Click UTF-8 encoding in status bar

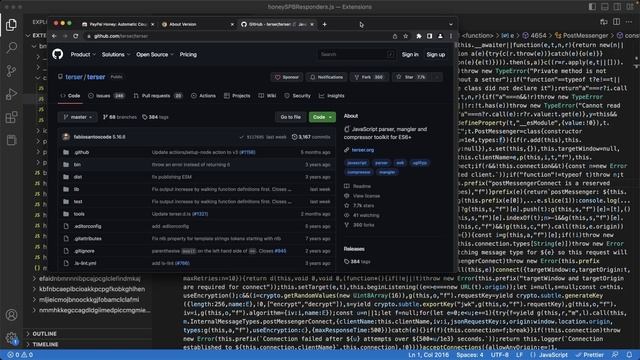tap(500, 355)
